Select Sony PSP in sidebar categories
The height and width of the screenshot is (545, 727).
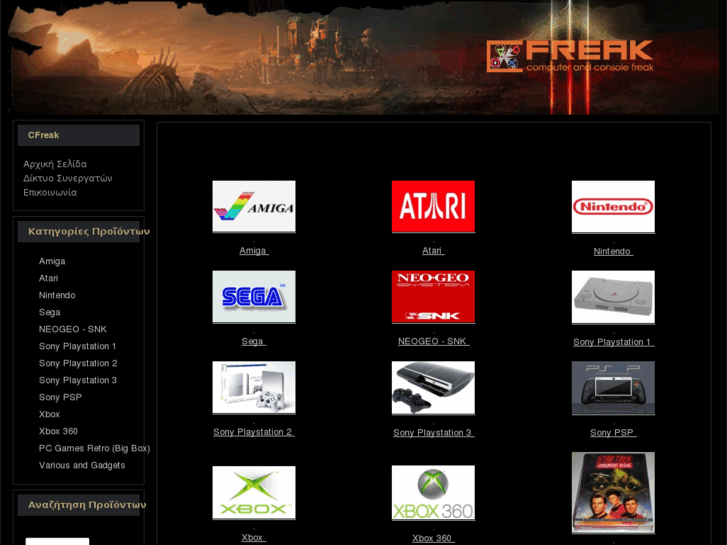tap(60, 398)
